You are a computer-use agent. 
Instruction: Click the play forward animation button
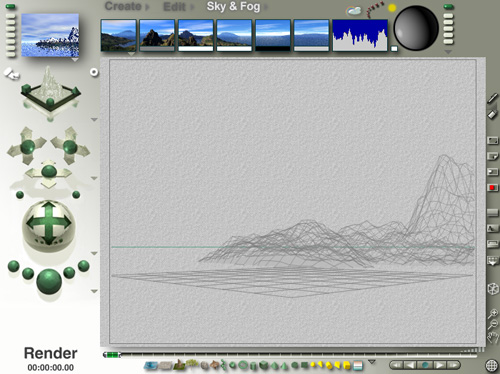pyautogui.click(x=439, y=365)
